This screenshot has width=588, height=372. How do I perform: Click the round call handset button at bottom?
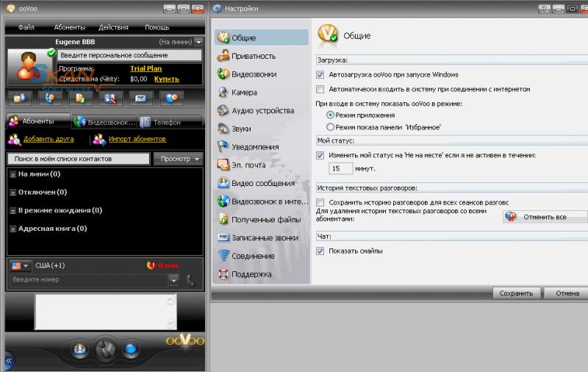(105, 349)
